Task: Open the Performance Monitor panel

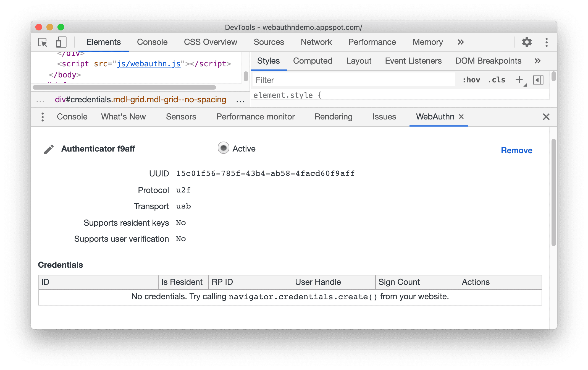Action: (x=256, y=116)
